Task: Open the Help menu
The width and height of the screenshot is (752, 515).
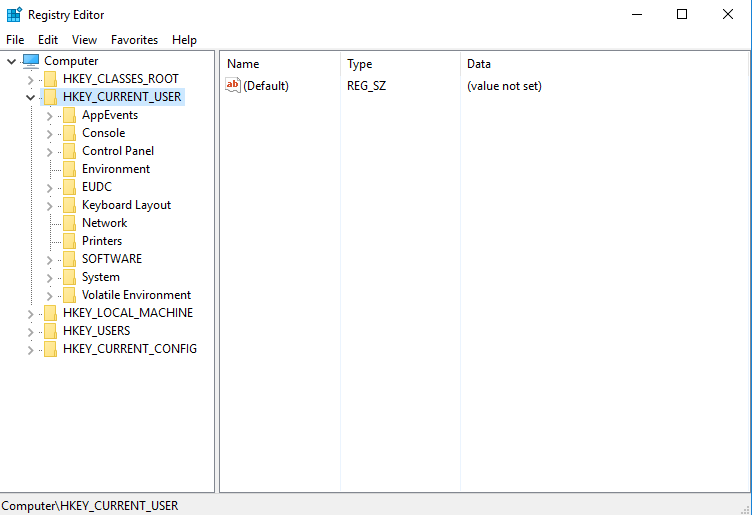Action: click(x=184, y=40)
